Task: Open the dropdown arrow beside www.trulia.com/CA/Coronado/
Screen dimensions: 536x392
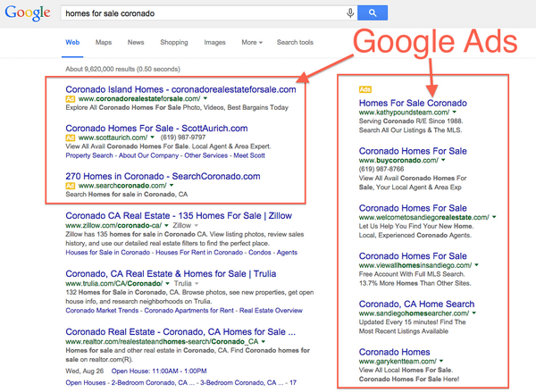Action: [168, 284]
